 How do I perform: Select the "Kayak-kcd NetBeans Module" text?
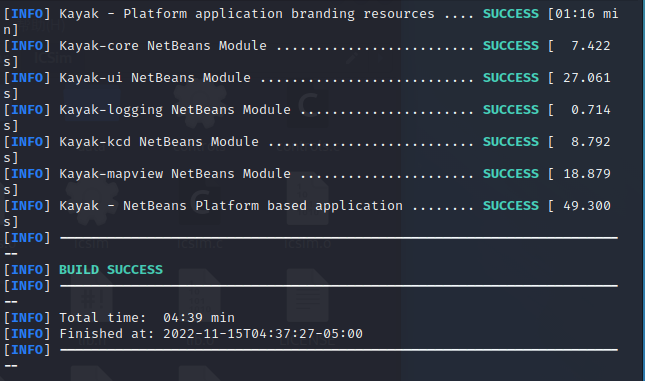159,142
